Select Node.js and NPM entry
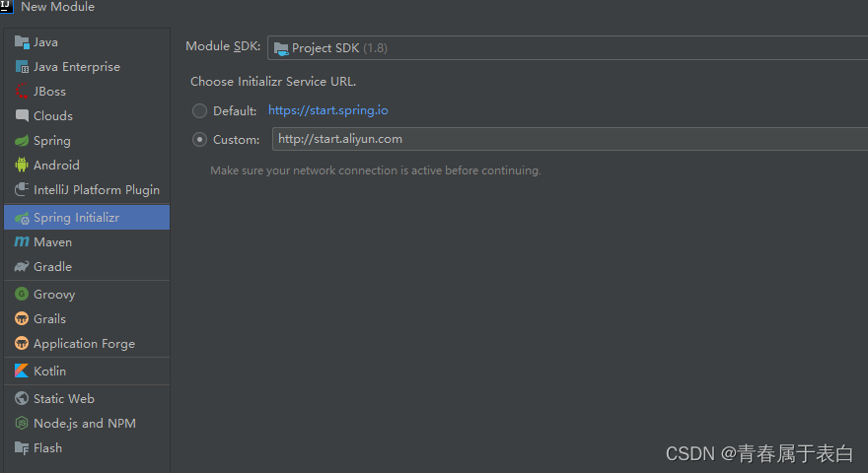 click(87, 423)
